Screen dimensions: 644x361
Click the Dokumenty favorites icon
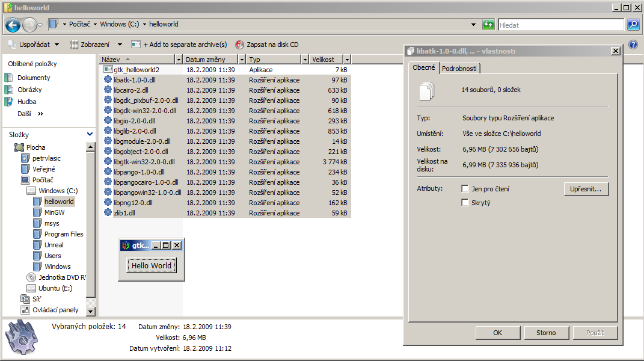[8, 77]
